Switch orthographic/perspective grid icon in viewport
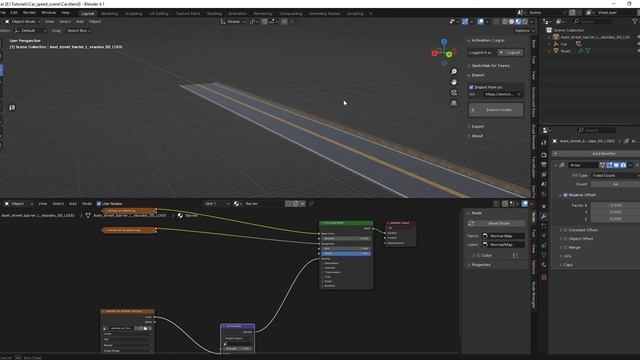640x360 pixels. pos(454,103)
